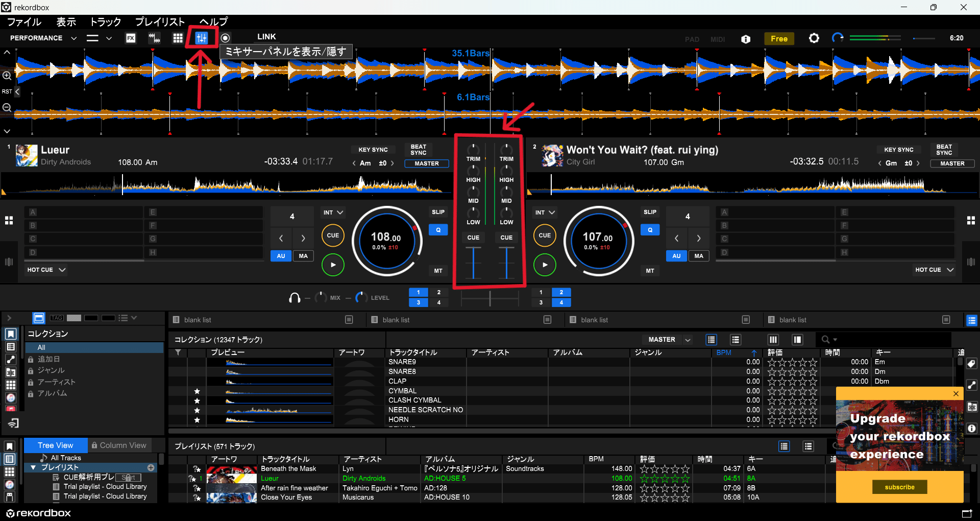Close the upgrade rekordbox ad
The width and height of the screenshot is (980, 521).
956,394
